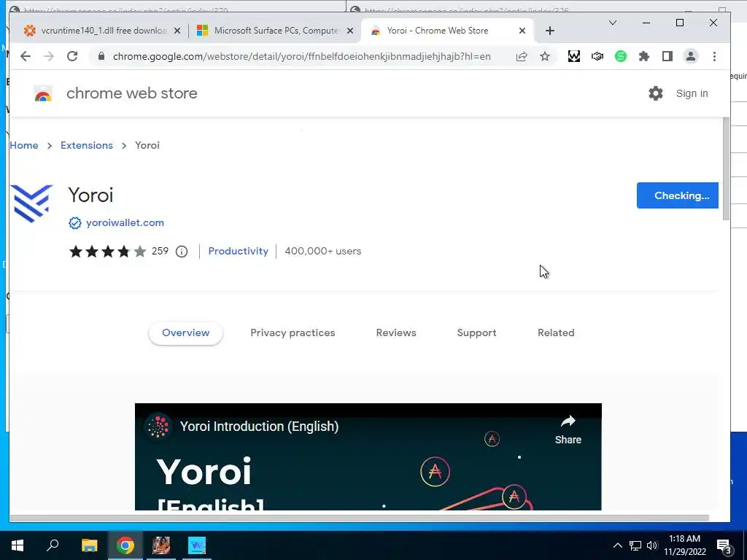Close the Yoroi Chrome Web Store tab

click(522, 31)
